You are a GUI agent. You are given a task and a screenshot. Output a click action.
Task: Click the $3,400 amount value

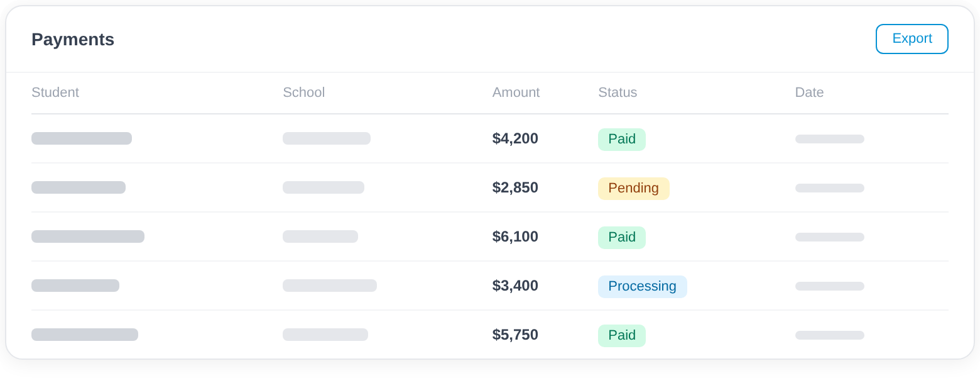[515, 286]
